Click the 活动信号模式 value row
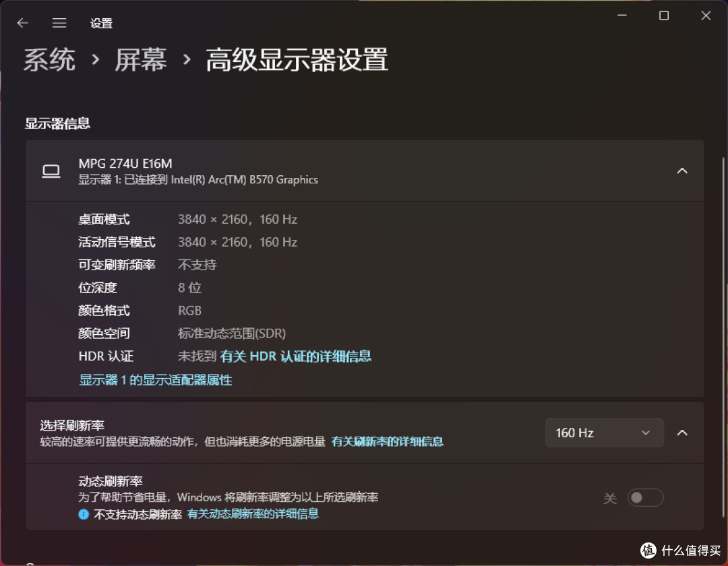The height and width of the screenshot is (566, 728). click(x=237, y=242)
